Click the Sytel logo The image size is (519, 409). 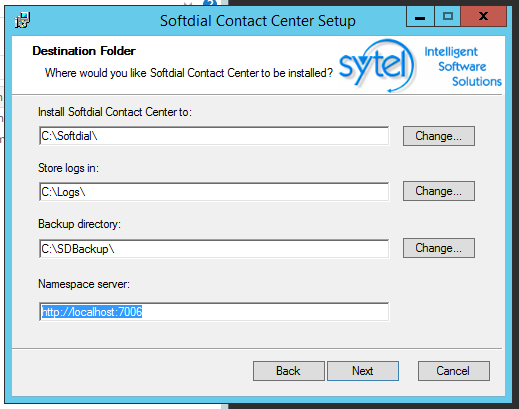tap(377, 65)
